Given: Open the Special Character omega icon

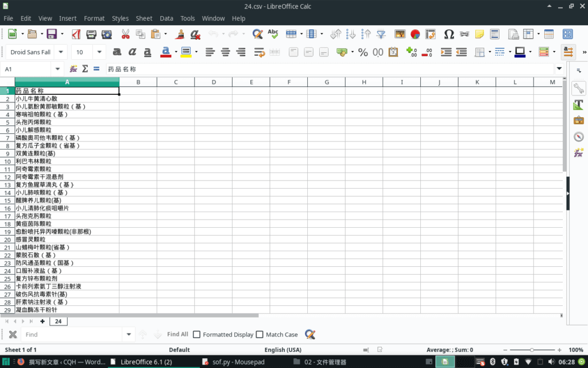Looking at the screenshot, I should click(x=449, y=34).
